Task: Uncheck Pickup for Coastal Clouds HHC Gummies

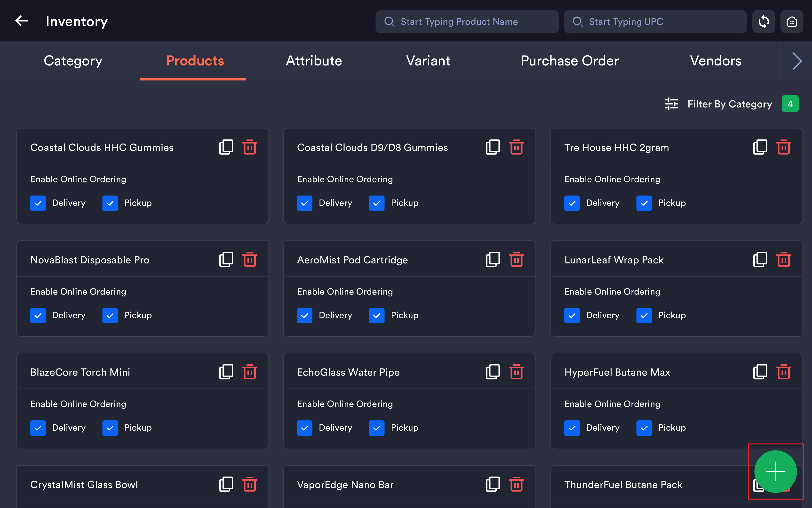Action: 110,203
